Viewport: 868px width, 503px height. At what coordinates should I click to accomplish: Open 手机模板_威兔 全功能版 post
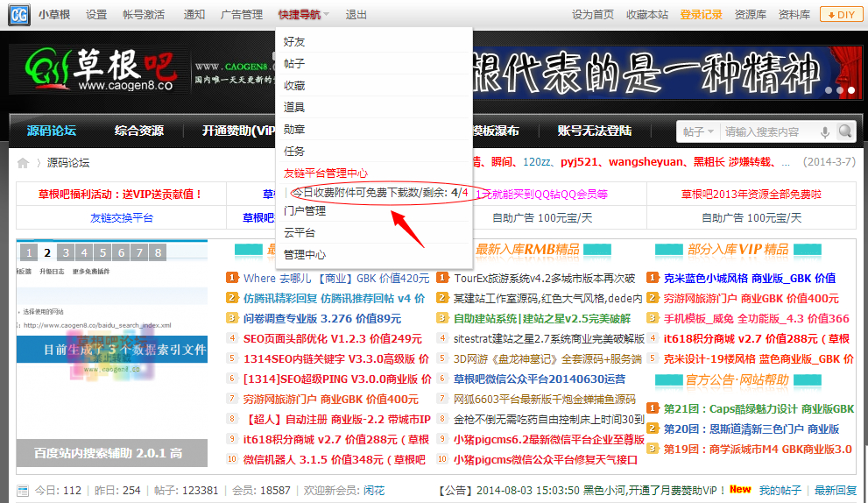(x=756, y=318)
